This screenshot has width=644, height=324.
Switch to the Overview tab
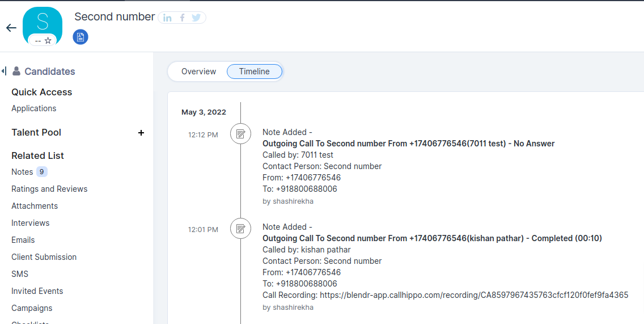[199, 71]
